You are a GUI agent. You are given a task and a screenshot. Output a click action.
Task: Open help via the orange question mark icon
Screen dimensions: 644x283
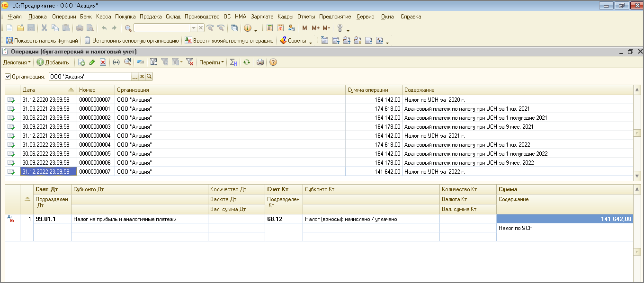point(273,62)
